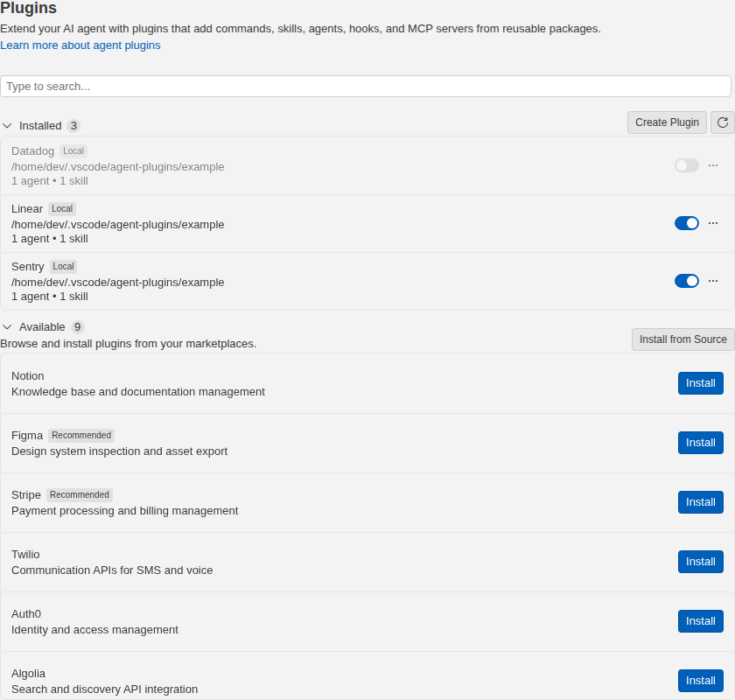
Task: Click the Datadog plugin path text
Action: point(117,167)
